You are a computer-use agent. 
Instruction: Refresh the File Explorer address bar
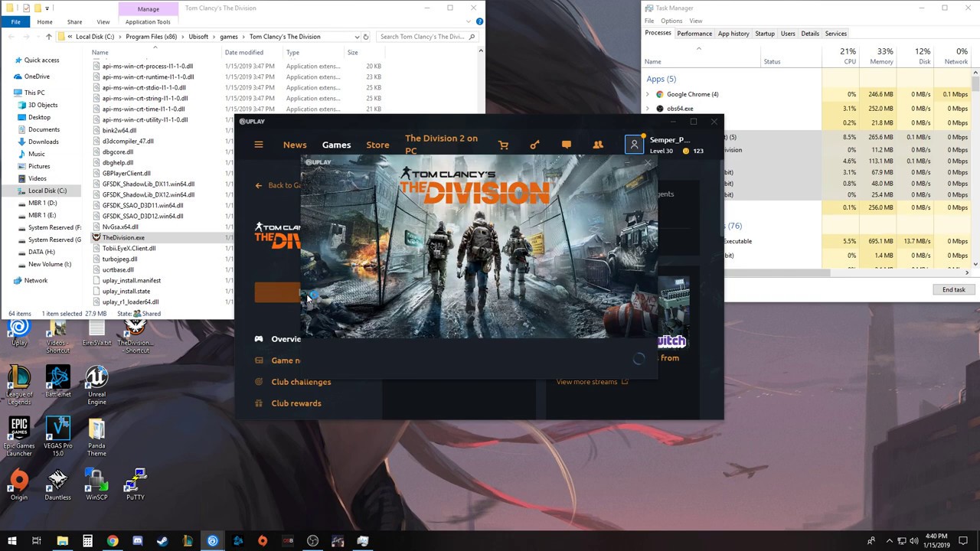coord(366,37)
